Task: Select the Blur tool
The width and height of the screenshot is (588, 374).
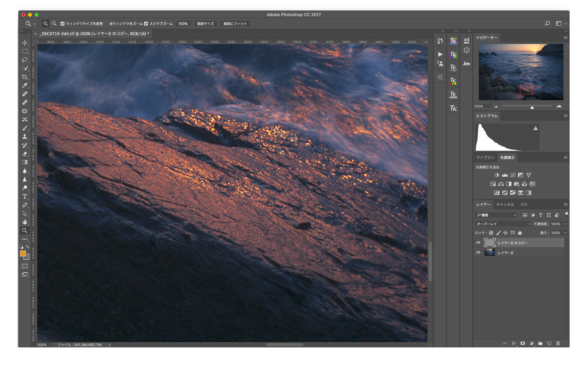Action: (25, 171)
